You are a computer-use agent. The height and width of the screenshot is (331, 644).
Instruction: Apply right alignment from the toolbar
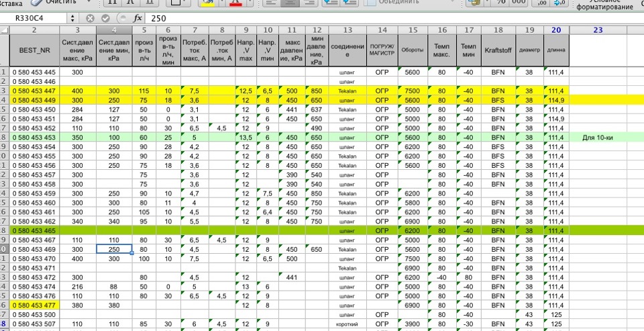pos(309,3)
